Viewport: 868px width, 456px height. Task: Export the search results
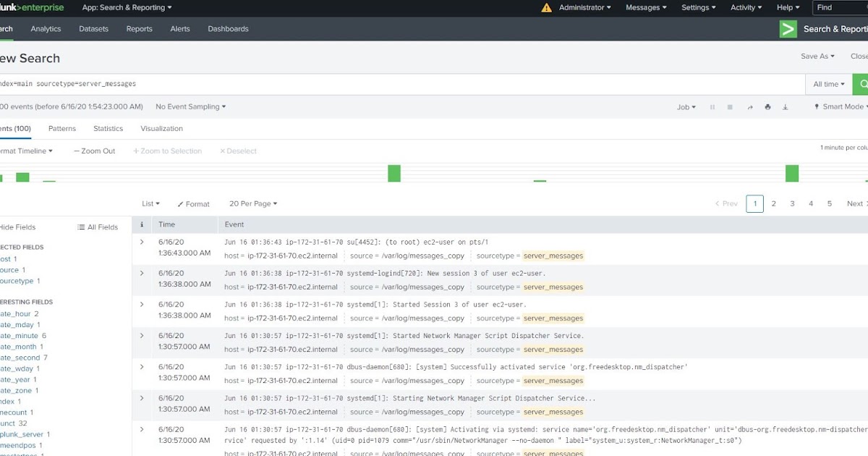[786, 106]
